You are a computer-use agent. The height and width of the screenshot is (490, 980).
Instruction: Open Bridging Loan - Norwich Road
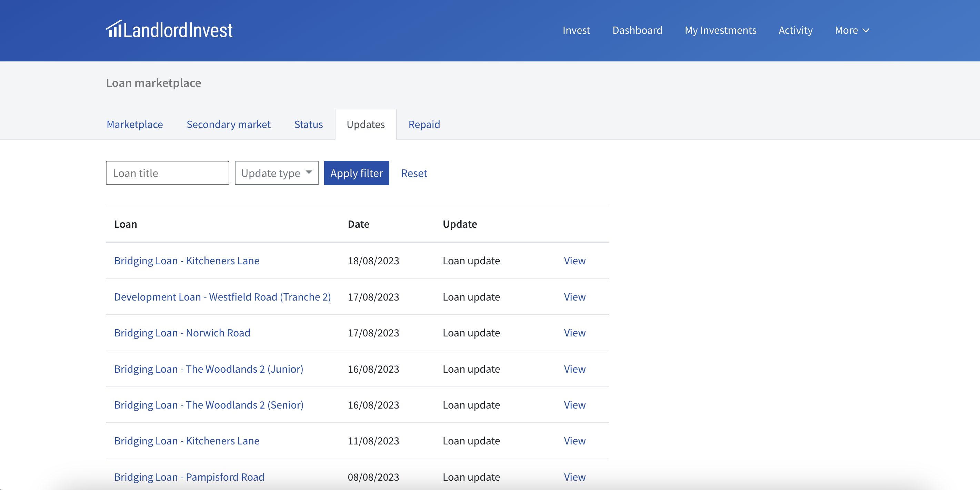[182, 332]
